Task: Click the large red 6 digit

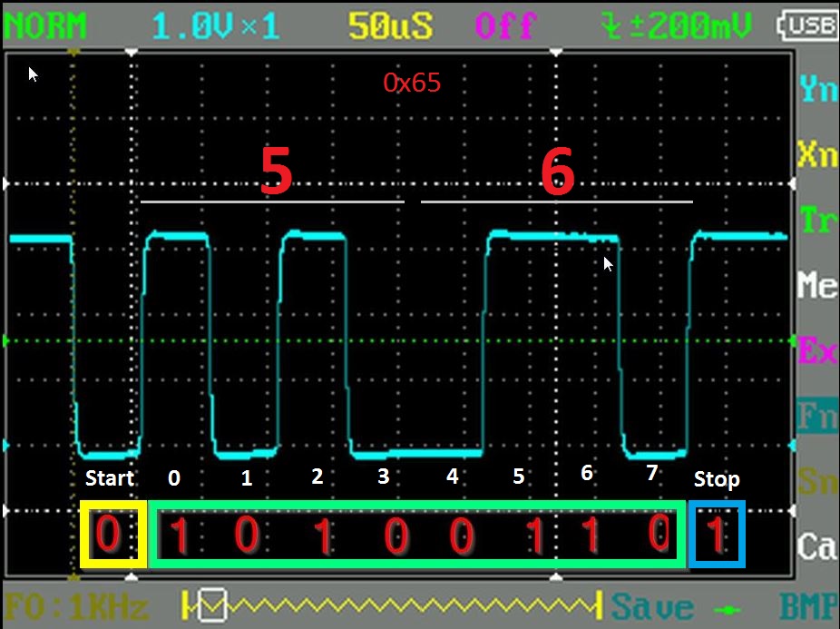Action: coord(558,172)
